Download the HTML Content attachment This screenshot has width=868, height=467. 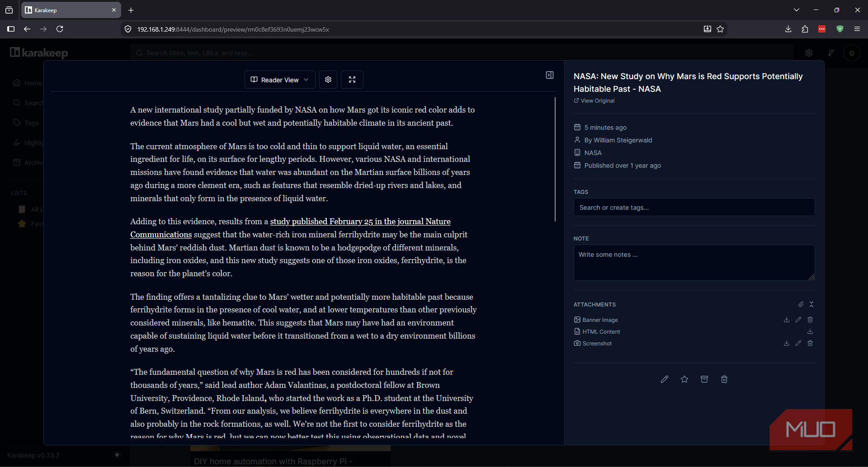(810, 331)
